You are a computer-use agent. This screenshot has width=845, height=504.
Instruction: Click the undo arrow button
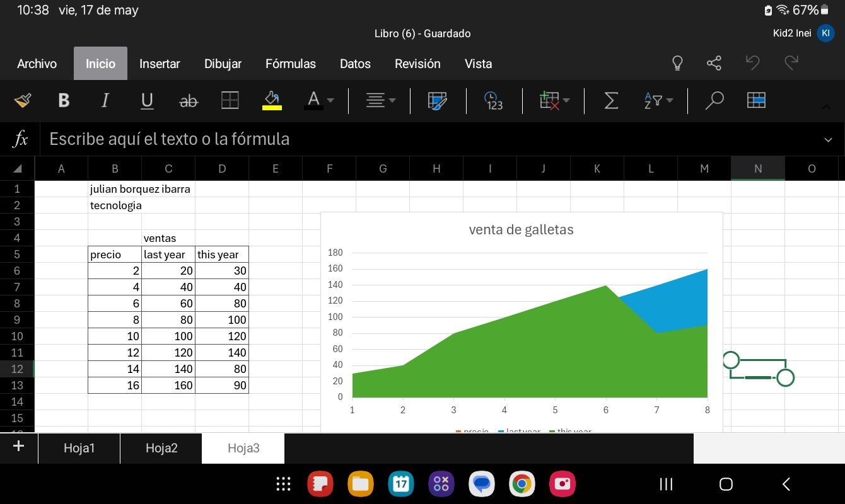pos(752,64)
